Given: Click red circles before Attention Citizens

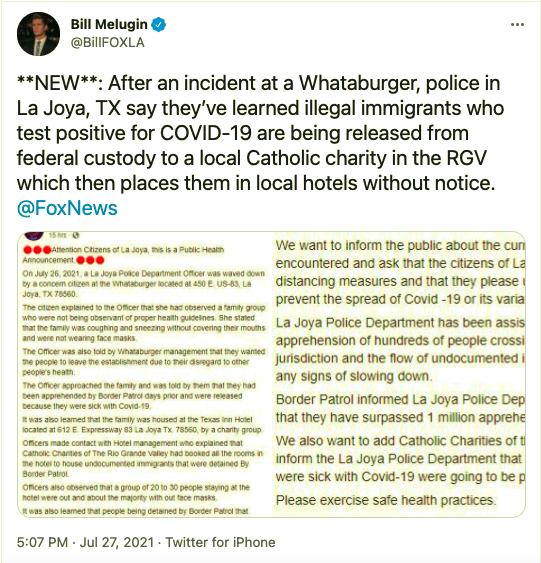Looking at the screenshot, I should [37, 250].
